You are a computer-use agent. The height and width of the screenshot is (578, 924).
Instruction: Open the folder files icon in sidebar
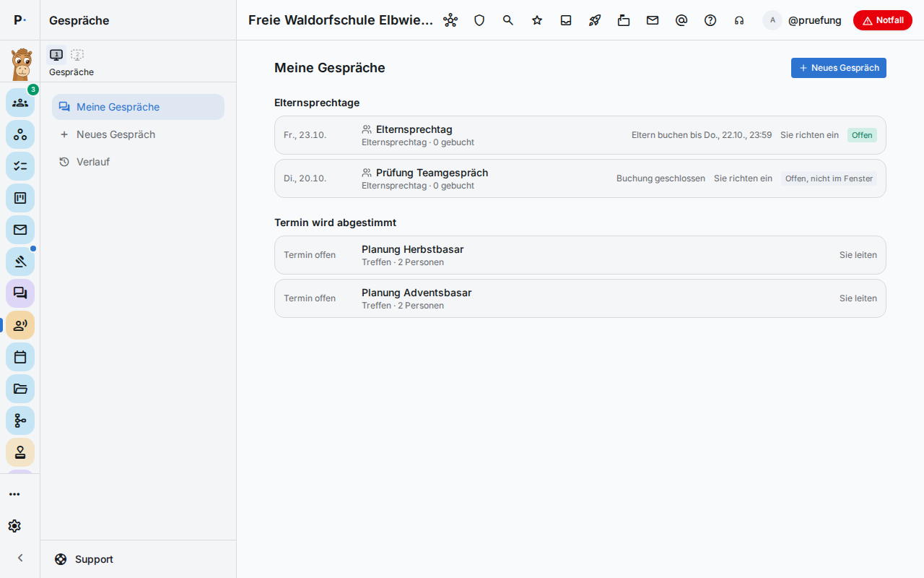tap(20, 389)
